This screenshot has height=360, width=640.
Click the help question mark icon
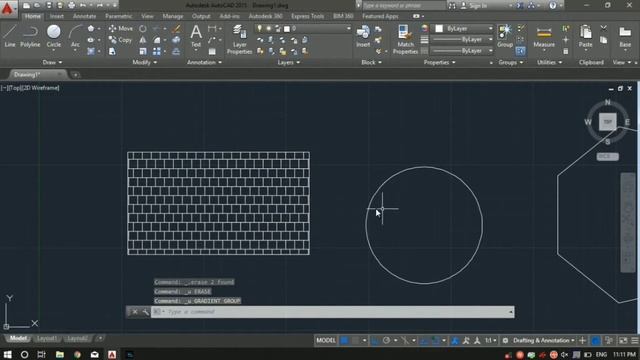[x=553, y=5]
